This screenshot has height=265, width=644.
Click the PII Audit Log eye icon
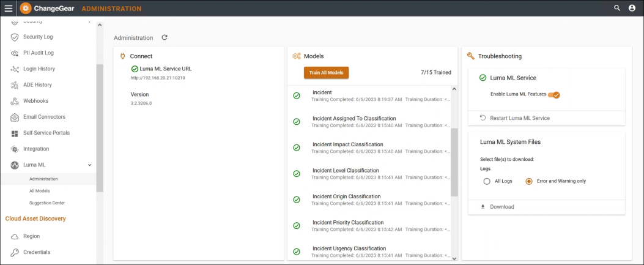coord(15,53)
